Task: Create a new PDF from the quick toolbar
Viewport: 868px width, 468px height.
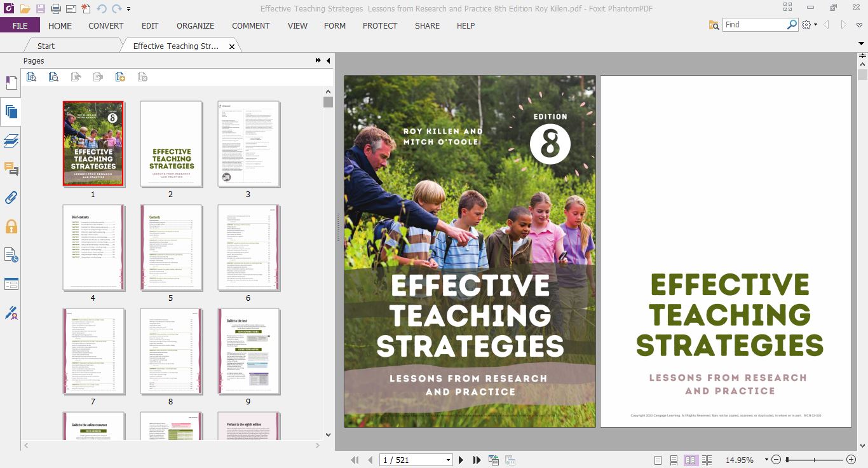Action: [85, 9]
